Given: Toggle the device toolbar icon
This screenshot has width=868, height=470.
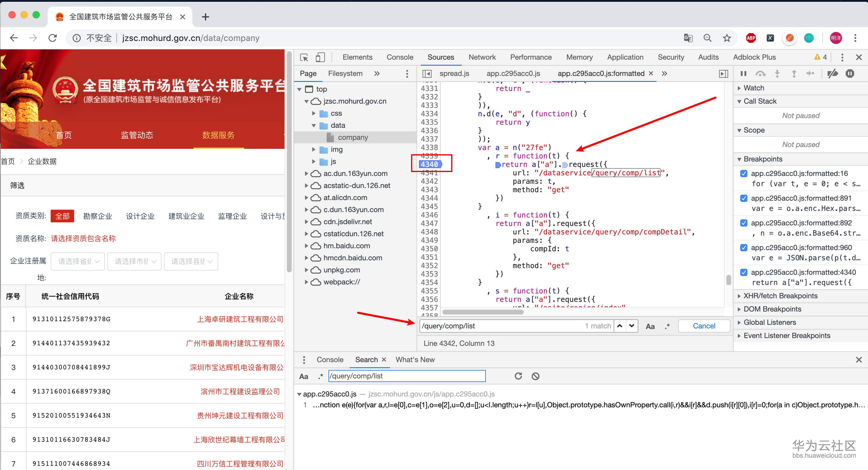Looking at the screenshot, I should click(x=320, y=57).
